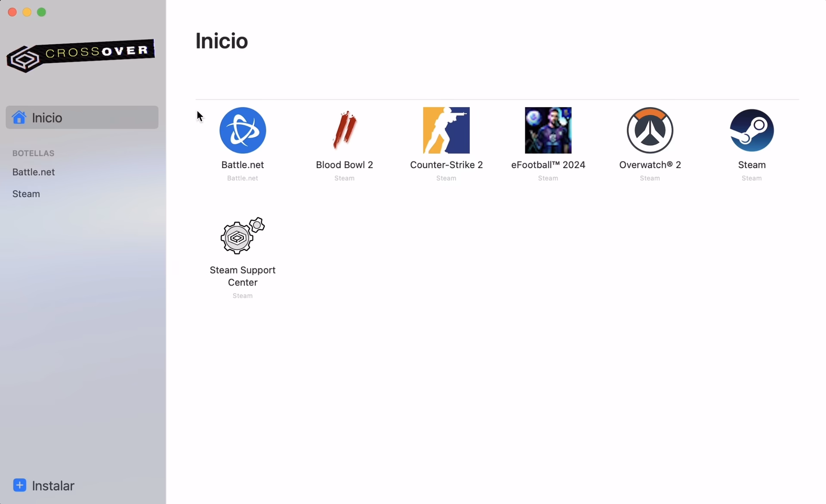Click the Steam caption under Overwatch 2
This screenshot has height=504, width=826.
tap(650, 178)
